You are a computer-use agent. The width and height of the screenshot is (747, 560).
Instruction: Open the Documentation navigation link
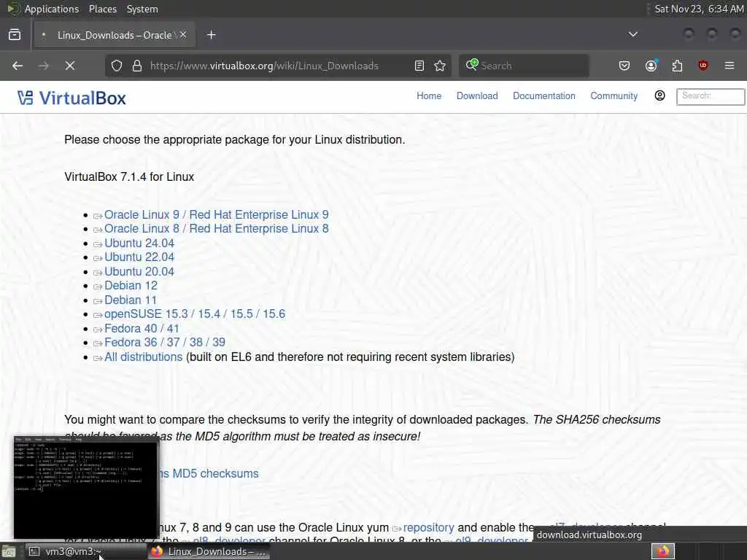tap(544, 96)
